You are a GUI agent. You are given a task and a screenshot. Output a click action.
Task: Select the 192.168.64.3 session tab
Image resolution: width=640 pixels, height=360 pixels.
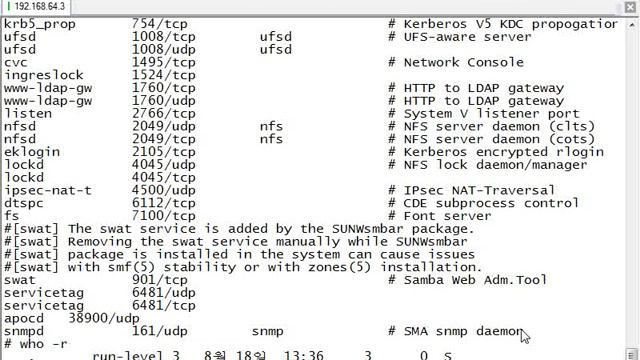point(35,7)
